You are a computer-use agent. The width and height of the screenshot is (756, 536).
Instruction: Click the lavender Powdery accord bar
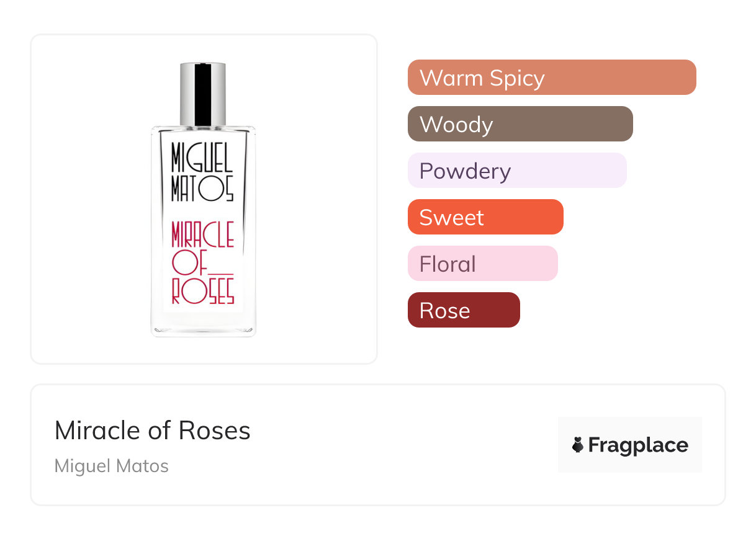(516, 171)
